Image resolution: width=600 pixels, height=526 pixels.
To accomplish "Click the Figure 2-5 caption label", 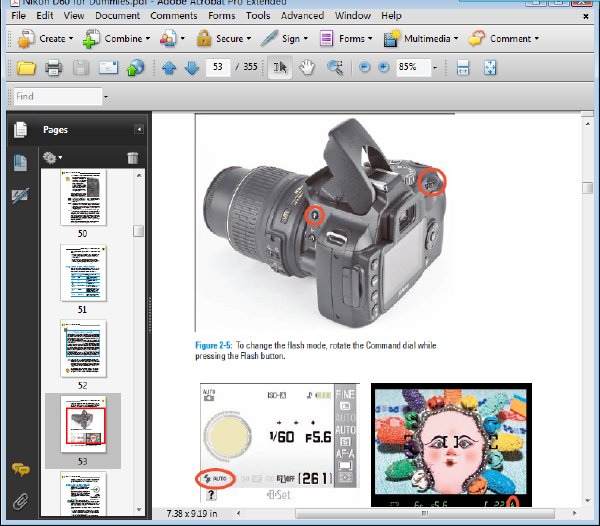I will pos(213,345).
